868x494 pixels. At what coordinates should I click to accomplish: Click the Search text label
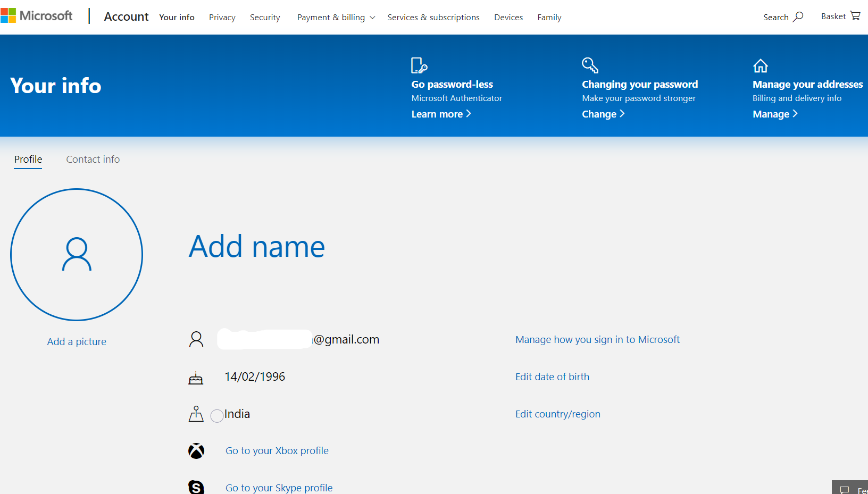click(776, 18)
